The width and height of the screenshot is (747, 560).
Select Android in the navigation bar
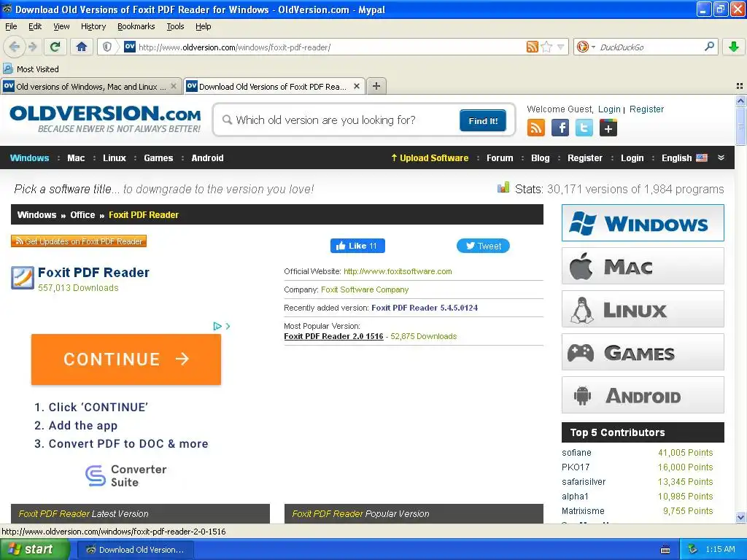coord(207,158)
